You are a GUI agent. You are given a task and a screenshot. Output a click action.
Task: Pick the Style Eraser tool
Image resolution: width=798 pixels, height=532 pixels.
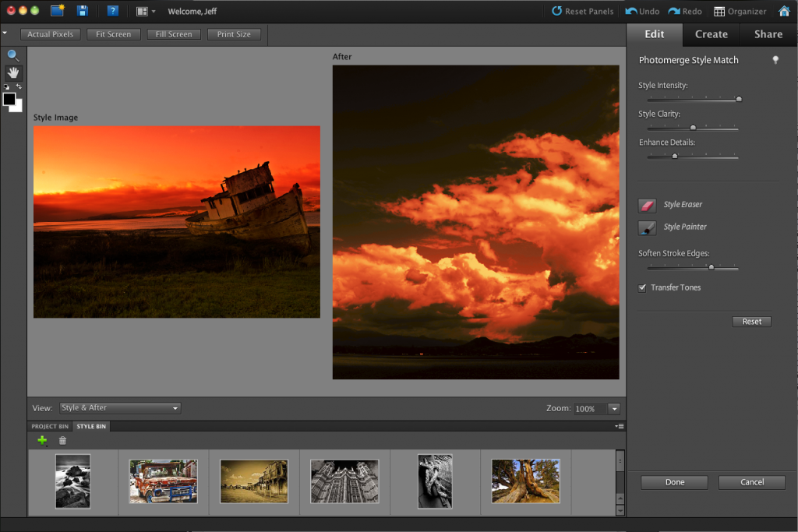click(x=648, y=205)
